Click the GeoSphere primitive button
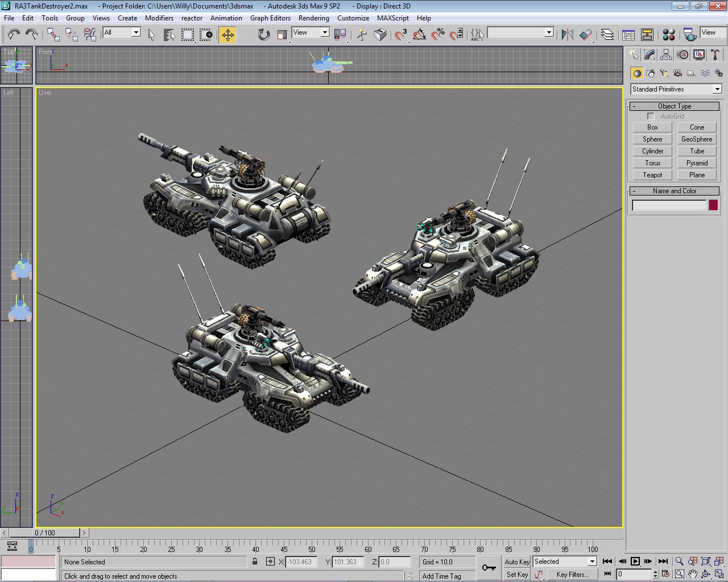Viewport: 728px width, 582px height. [x=697, y=139]
